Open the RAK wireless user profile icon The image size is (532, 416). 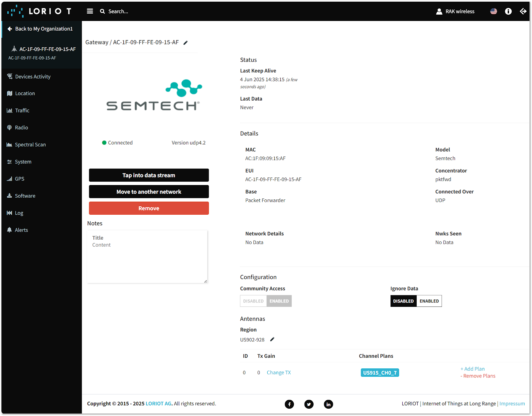[439, 11]
